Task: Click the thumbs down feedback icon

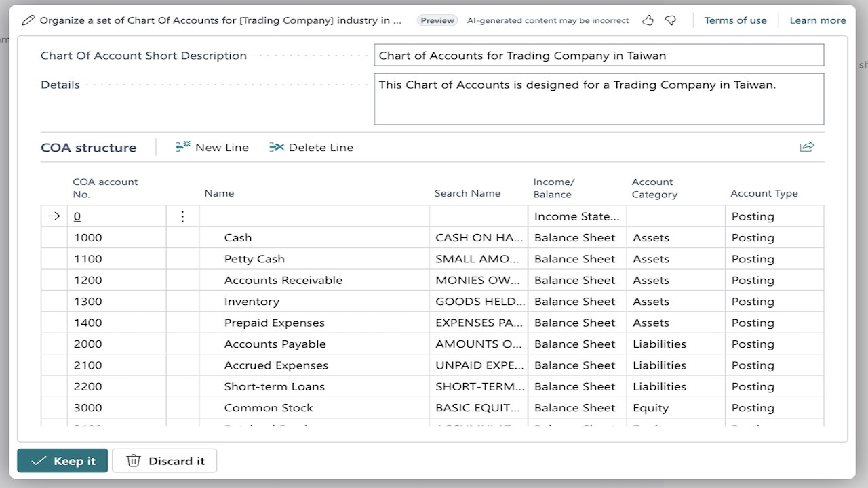Action: coord(671,20)
